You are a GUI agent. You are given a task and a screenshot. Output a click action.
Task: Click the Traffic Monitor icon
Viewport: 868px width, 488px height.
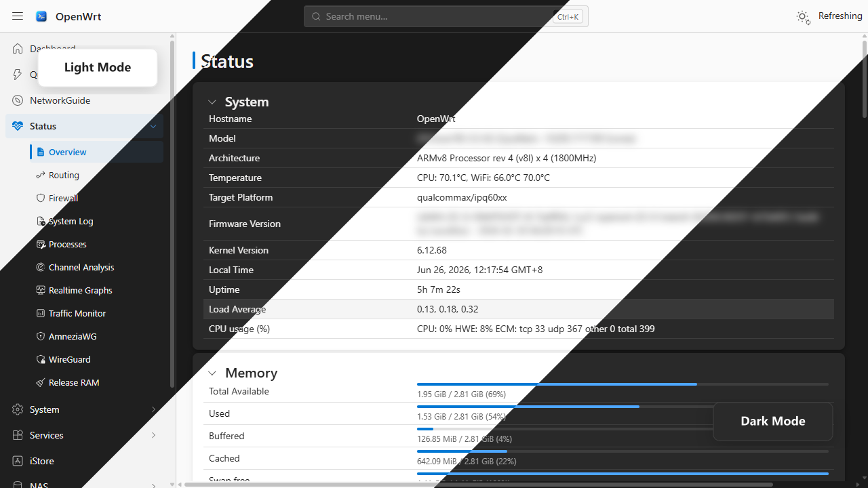(41, 313)
